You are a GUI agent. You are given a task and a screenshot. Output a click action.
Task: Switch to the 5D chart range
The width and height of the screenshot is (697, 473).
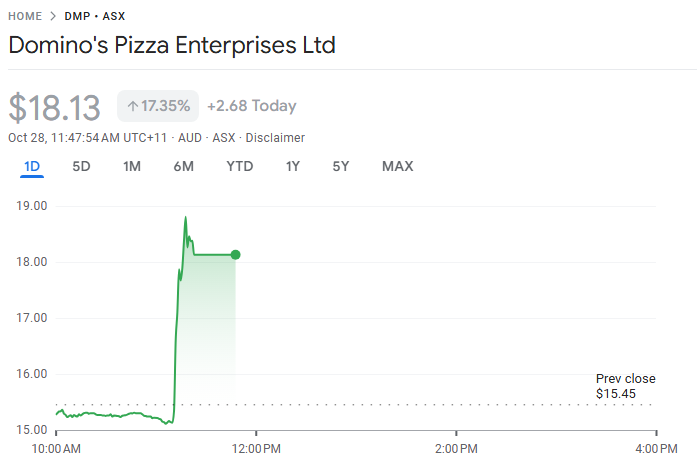[x=81, y=166]
